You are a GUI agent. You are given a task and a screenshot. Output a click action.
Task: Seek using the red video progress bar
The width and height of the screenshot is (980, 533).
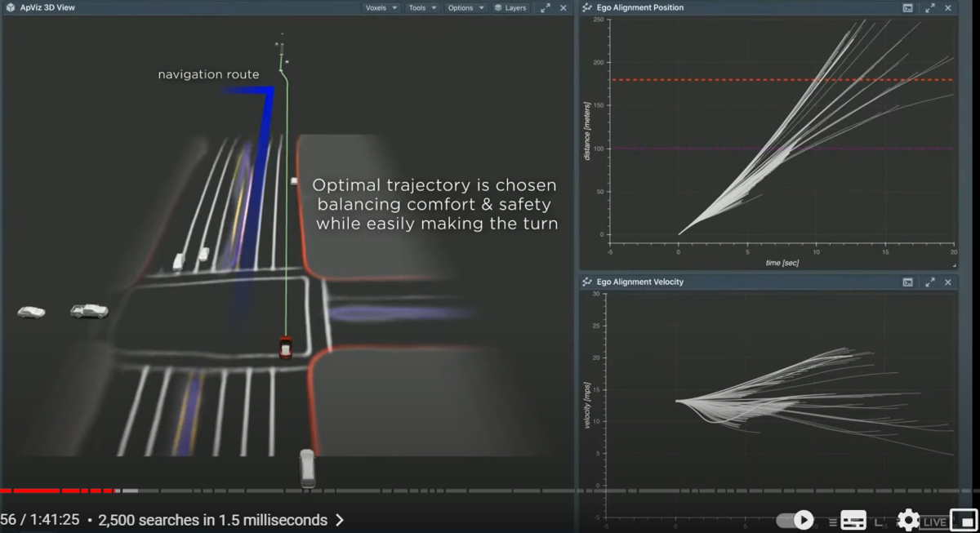pyautogui.click(x=57, y=491)
